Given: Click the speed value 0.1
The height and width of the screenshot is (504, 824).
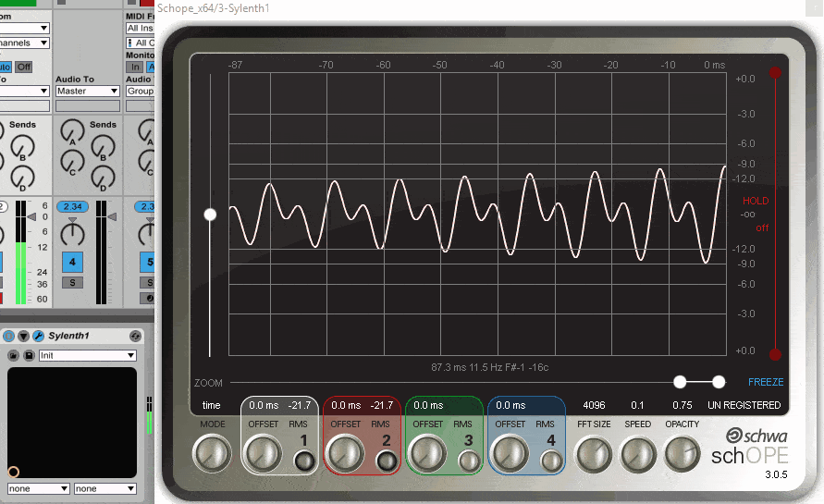Looking at the screenshot, I should click(637, 405).
